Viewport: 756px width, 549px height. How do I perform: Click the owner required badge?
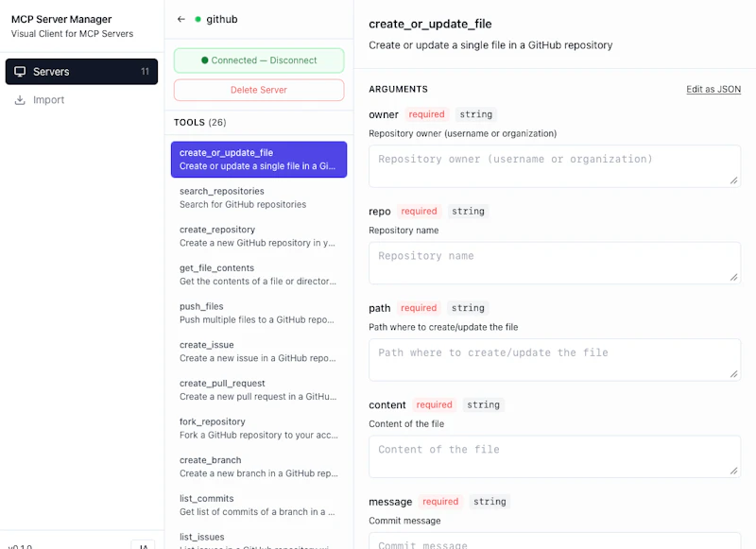pyautogui.click(x=427, y=114)
